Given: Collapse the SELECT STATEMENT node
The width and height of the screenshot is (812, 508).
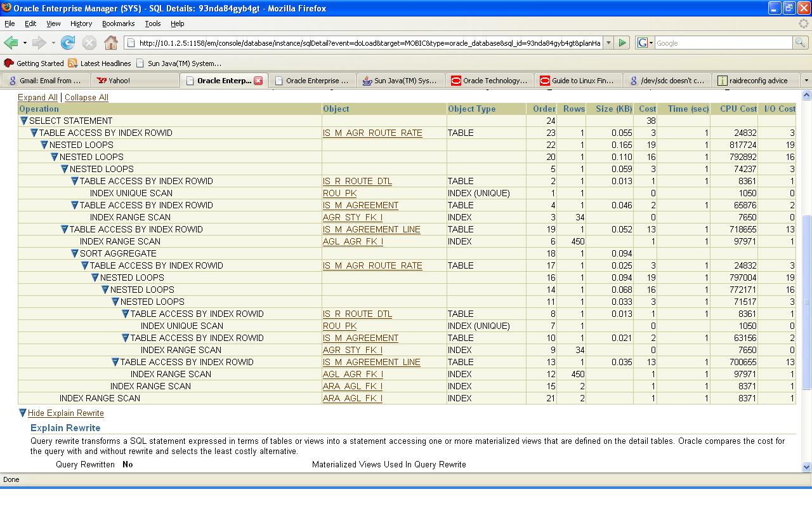Looking at the screenshot, I should click(x=23, y=121).
